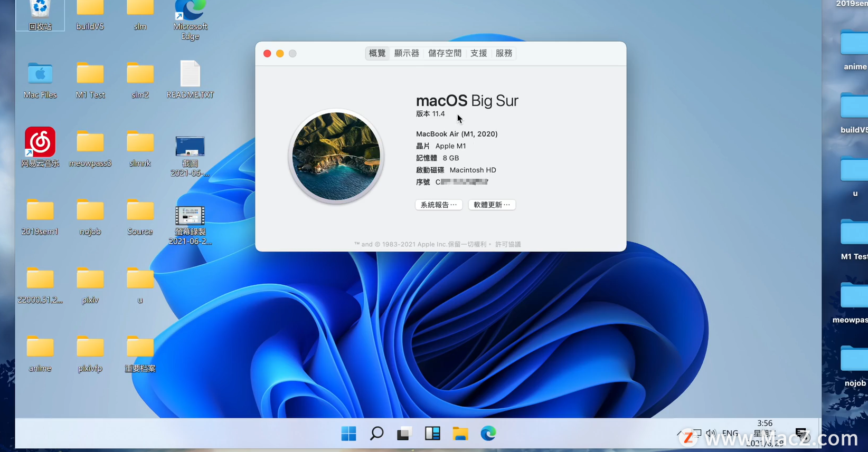
Task: Open File Explorer from taskbar
Action: pos(460,434)
